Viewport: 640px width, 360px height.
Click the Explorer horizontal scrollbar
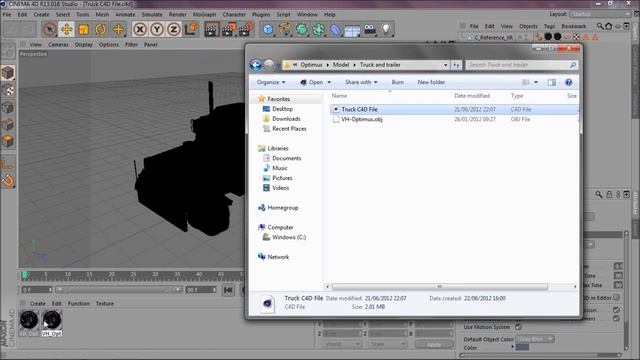(x=440, y=287)
